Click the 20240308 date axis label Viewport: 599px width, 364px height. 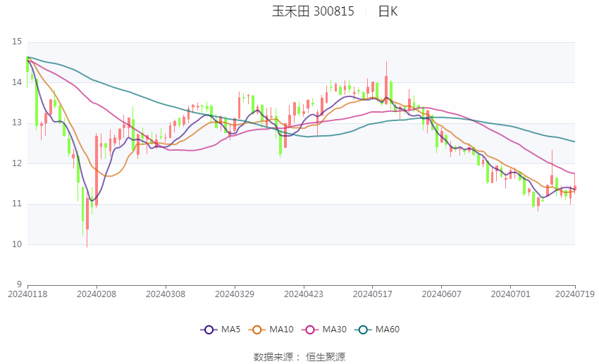pos(166,294)
